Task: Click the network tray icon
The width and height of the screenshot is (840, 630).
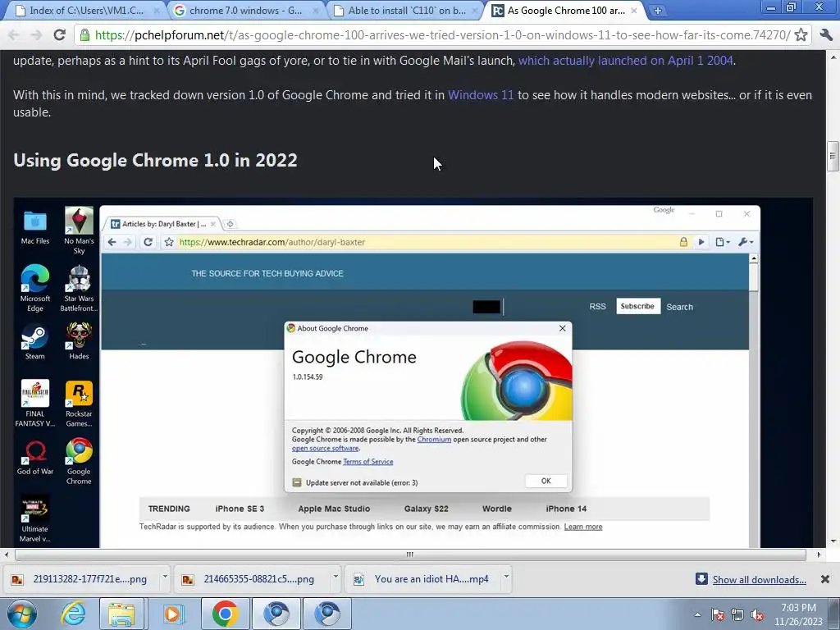Action: [x=737, y=614]
